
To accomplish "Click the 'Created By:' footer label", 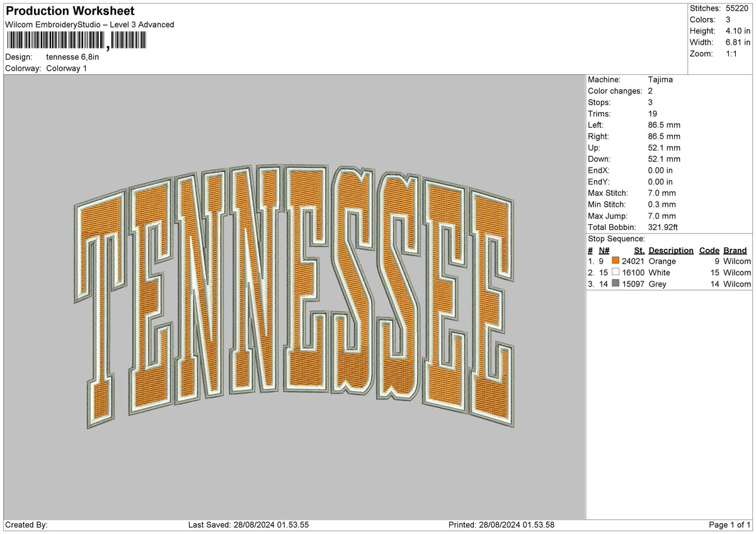I will click(26, 525).
